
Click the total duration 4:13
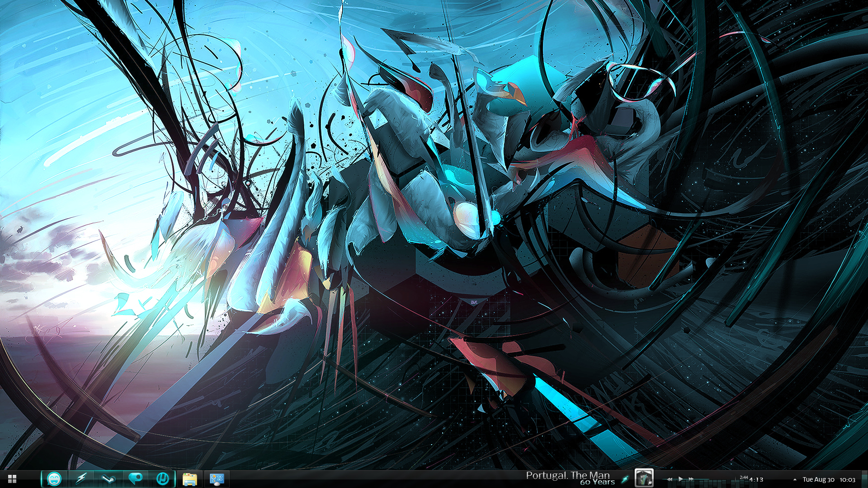click(x=756, y=480)
